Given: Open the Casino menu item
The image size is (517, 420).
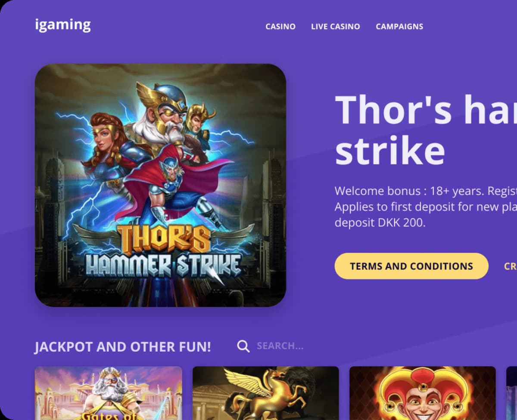Looking at the screenshot, I should pos(280,27).
